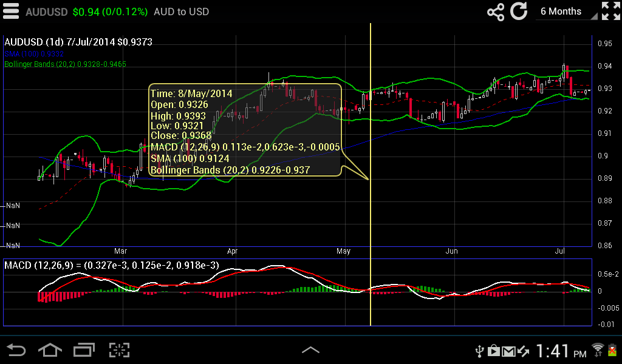The height and width of the screenshot is (364, 622).
Task: Tap the share chart icon
Action: point(495,12)
